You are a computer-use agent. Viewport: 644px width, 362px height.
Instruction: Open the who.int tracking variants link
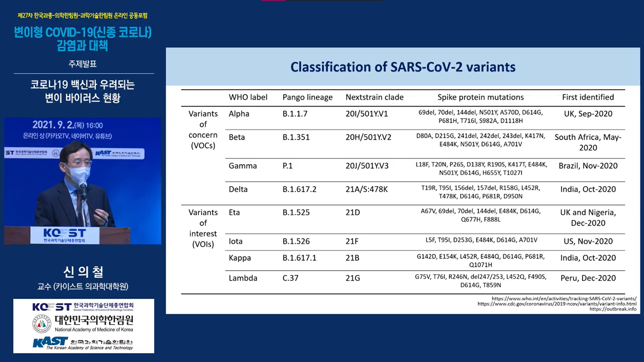(x=563, y=298)
